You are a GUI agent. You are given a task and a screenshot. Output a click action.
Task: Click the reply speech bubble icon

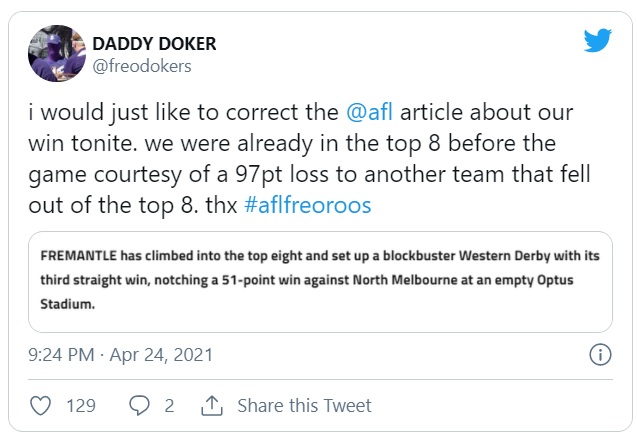140,405
